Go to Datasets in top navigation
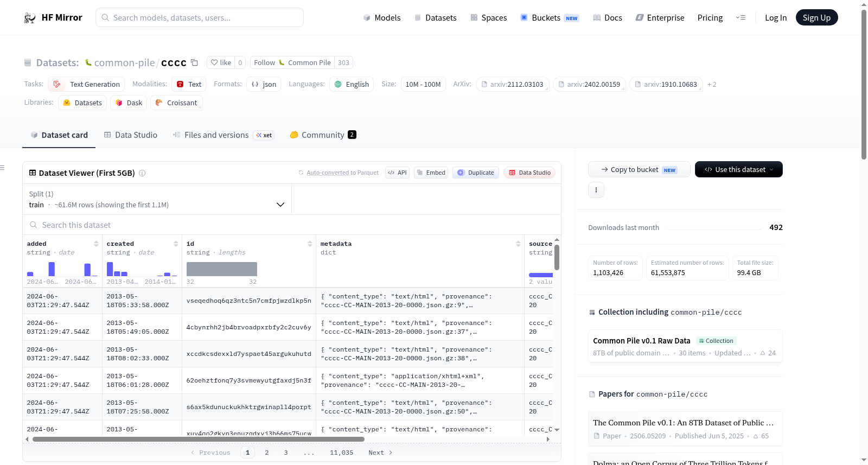Viewport: 868px width, 465px height. pyautogui.click(x=435, y=18)
